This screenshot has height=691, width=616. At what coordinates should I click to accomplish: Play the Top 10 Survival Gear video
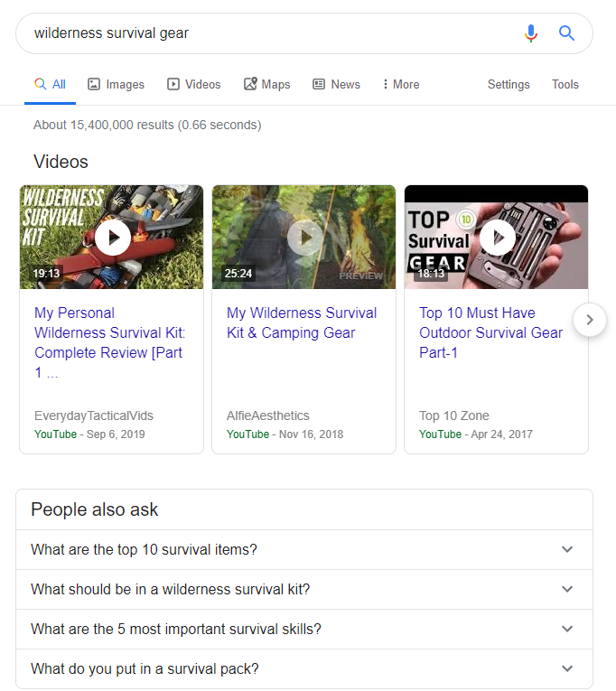pos(497,238)
